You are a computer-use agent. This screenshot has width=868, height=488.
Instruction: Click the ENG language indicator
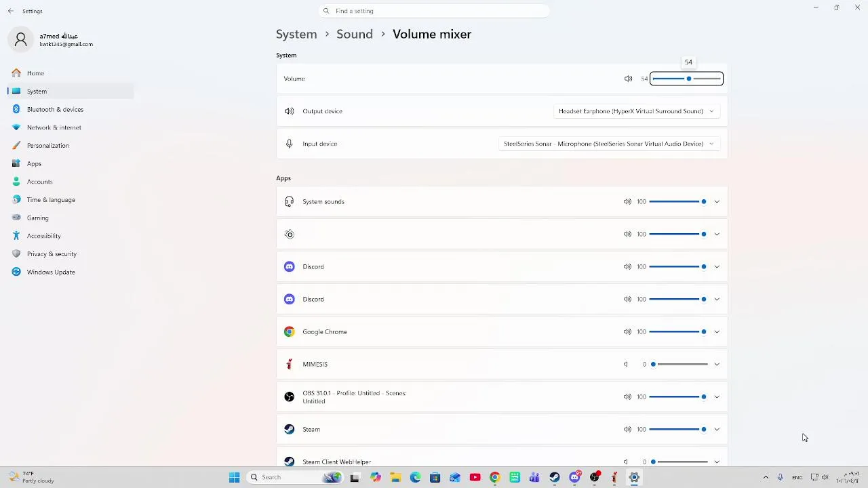pos(797,477)
